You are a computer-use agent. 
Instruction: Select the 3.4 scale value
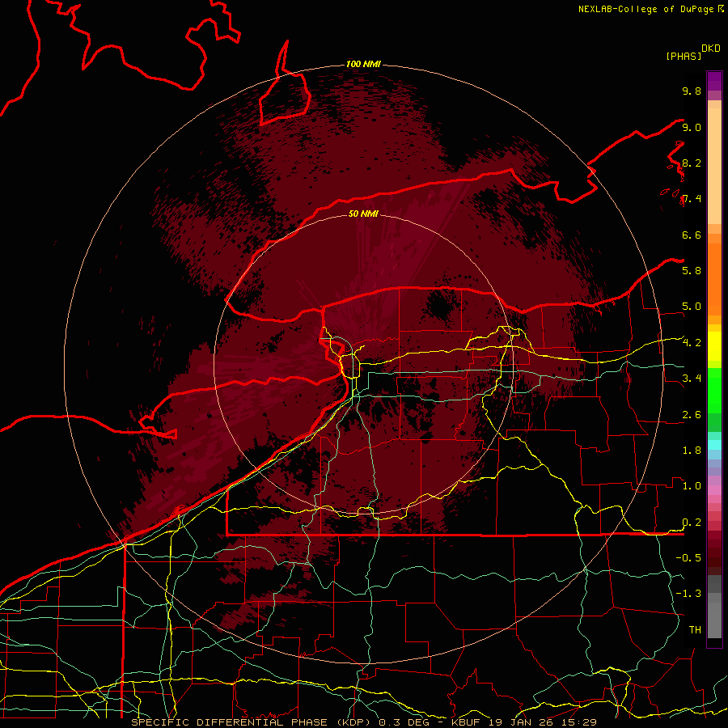tap(692, 379)
